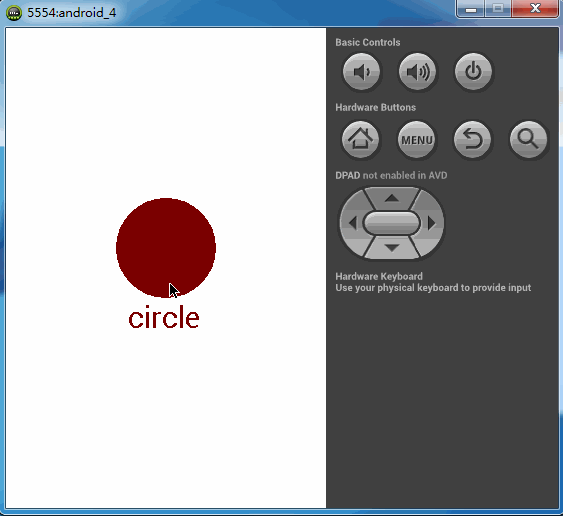The height and width of the screenshot is (516, 563).
Task: Click the "circle" text label
Action: click(164, 317)
